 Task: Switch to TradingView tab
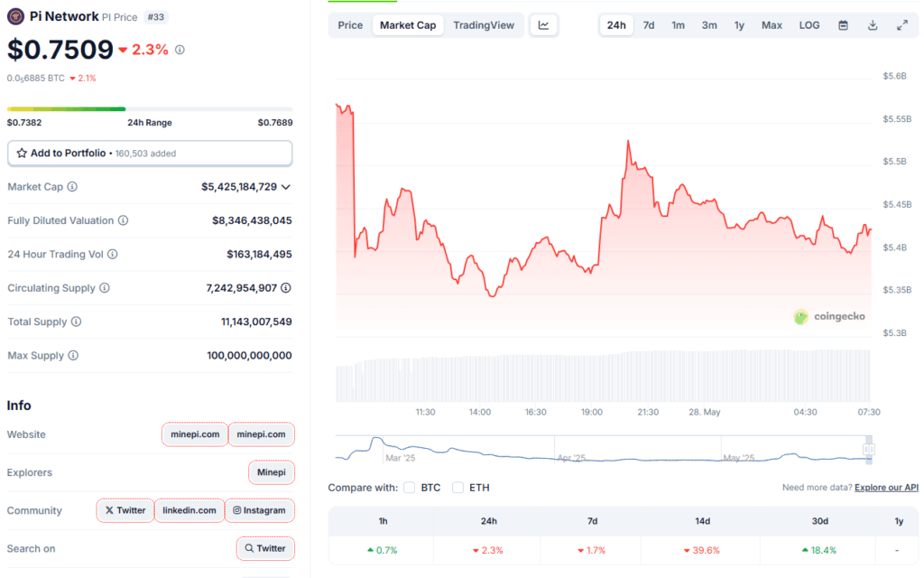coord(484,25)
